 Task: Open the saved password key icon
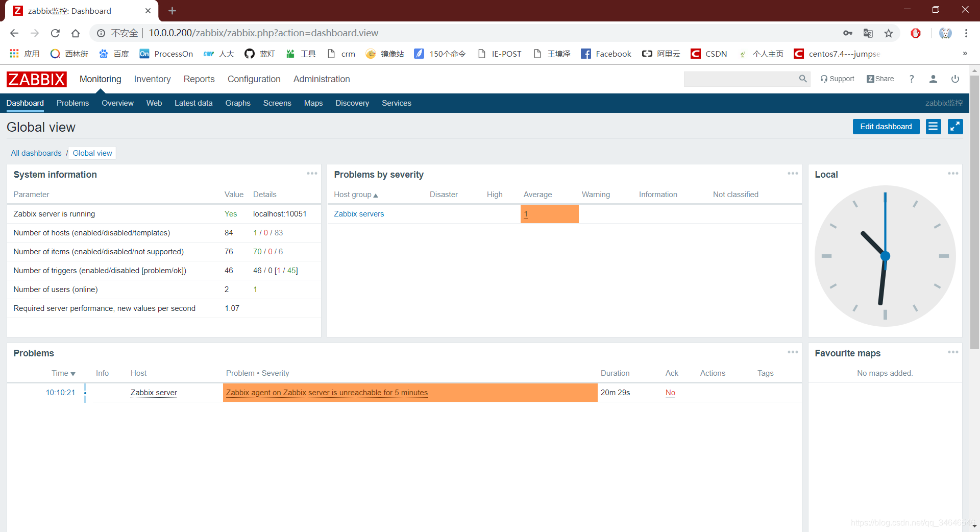(x=848, y=33)
